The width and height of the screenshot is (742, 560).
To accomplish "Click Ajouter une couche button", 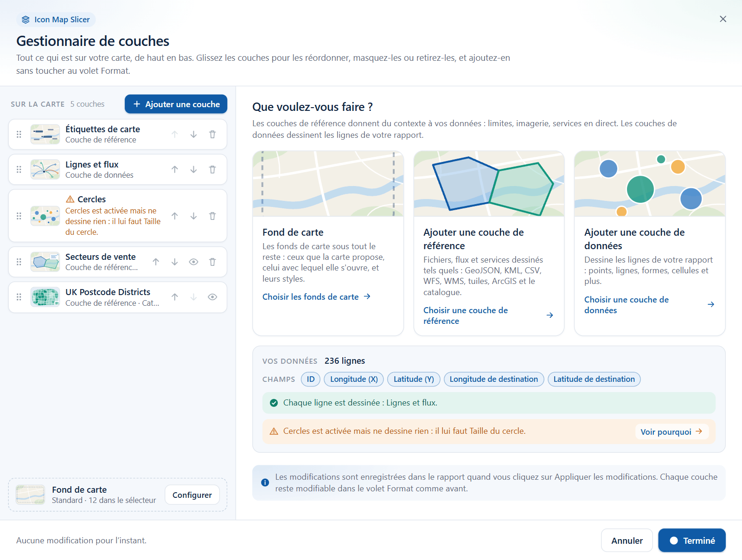I will coord(176,104).
